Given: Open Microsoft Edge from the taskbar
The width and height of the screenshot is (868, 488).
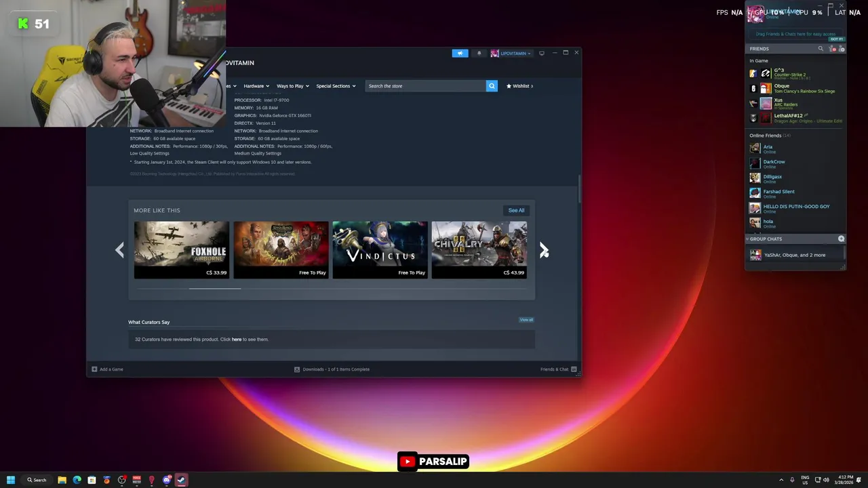Looking at the screenshot, I should pyautogui.click(x=77, y=480).
